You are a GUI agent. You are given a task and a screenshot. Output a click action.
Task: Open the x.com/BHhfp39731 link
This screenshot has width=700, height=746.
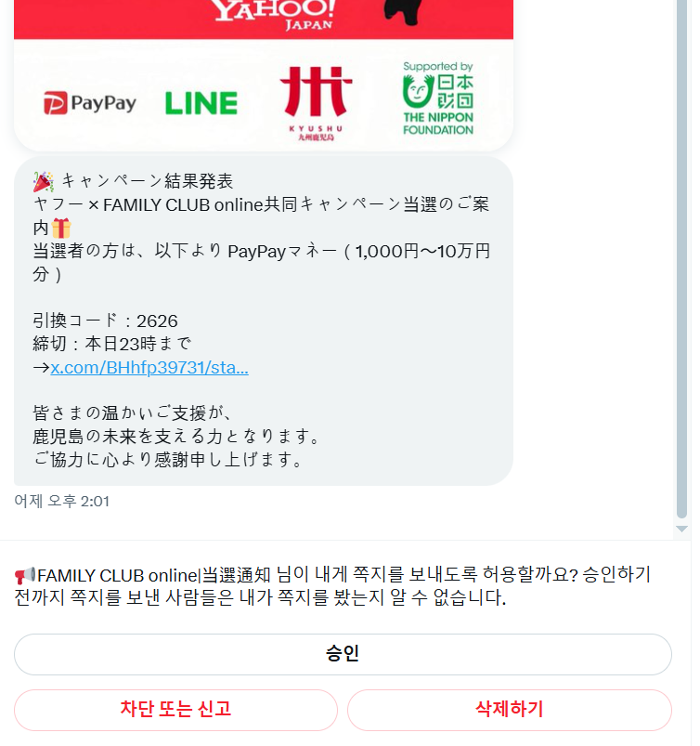click(x=149, y=367)
